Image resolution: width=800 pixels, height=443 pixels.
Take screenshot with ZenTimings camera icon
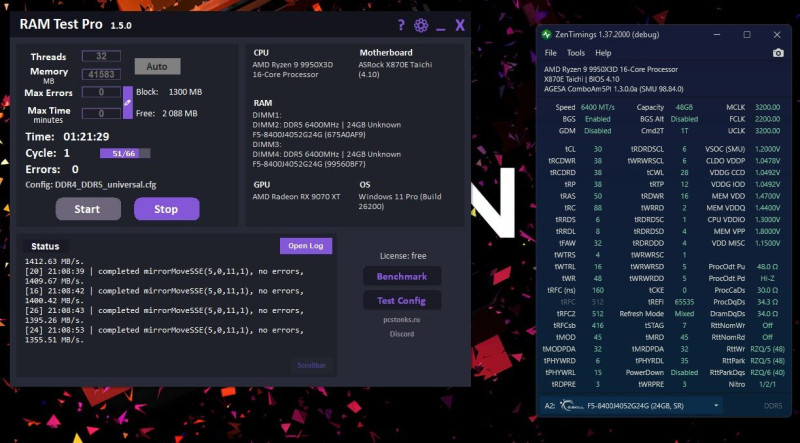pos(778,53)
